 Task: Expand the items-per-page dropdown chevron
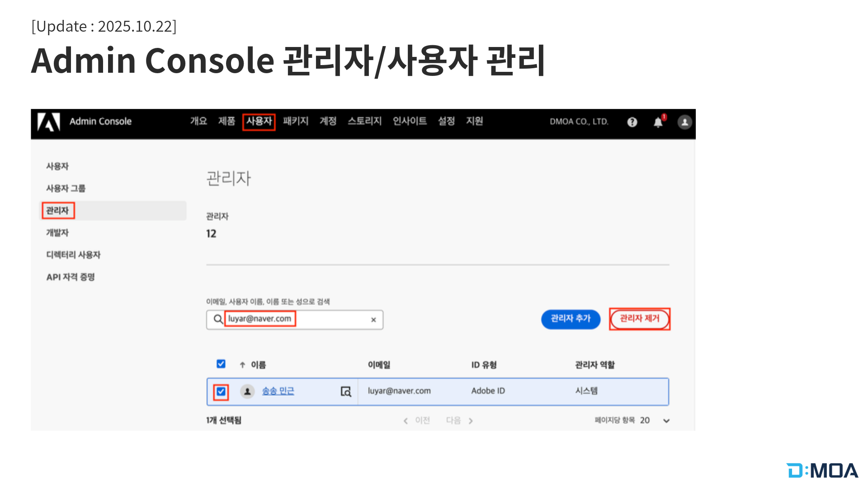tap(666, 421)
